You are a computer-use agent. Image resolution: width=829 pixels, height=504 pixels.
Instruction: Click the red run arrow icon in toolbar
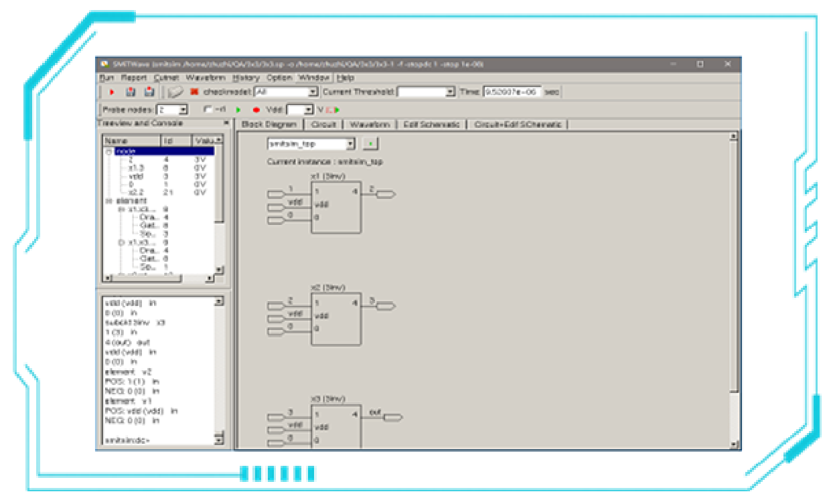112,92
